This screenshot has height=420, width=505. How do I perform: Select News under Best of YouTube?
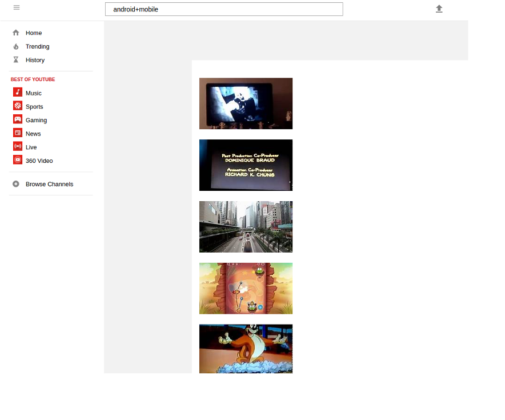pyautogui.click(x=33, y=134)
